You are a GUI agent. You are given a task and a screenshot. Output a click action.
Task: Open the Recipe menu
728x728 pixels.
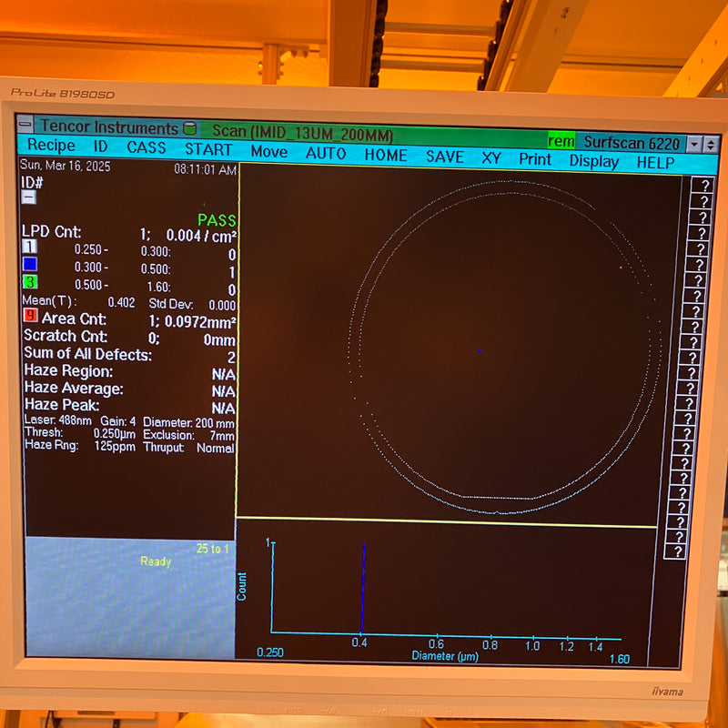coord(55,147)
